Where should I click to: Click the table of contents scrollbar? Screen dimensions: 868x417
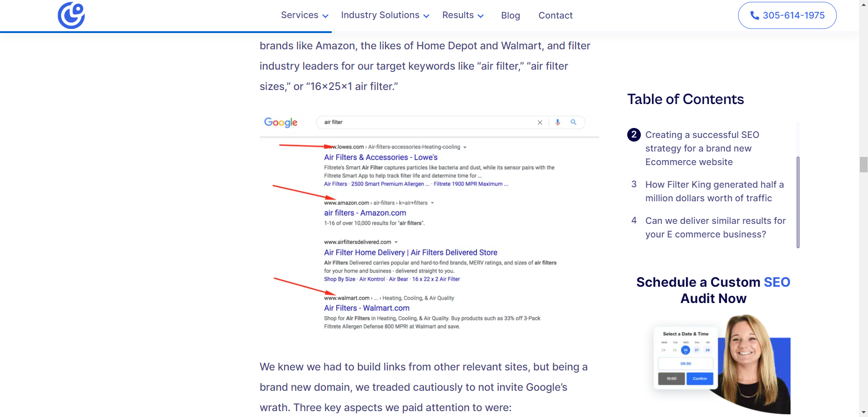pyautogui.click(x=798, y=202)
